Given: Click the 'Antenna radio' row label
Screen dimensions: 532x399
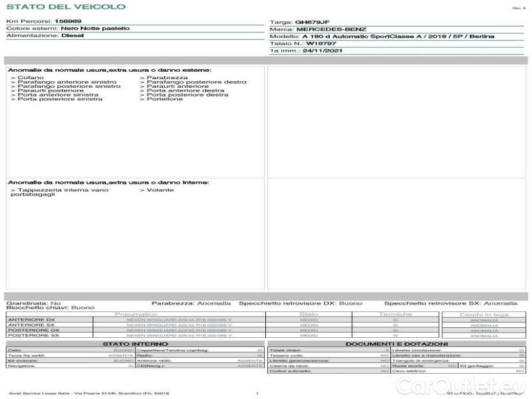Looking at the screenshot, I should coord(154,360).
